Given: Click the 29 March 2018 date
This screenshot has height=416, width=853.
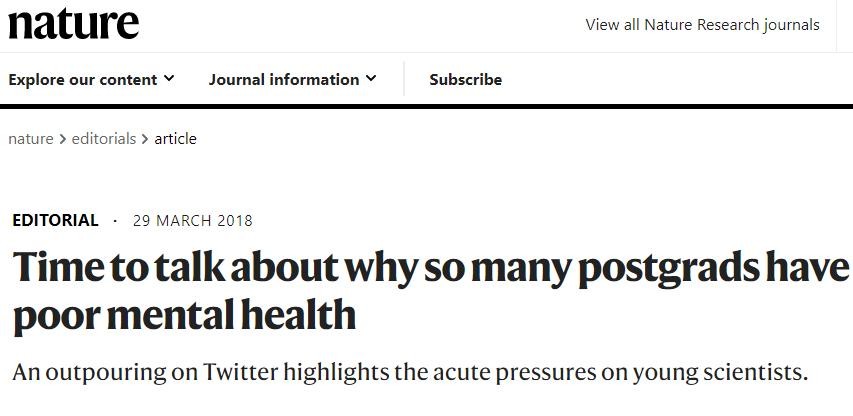Looking at the screenshot, I should (x=192, y=221).
